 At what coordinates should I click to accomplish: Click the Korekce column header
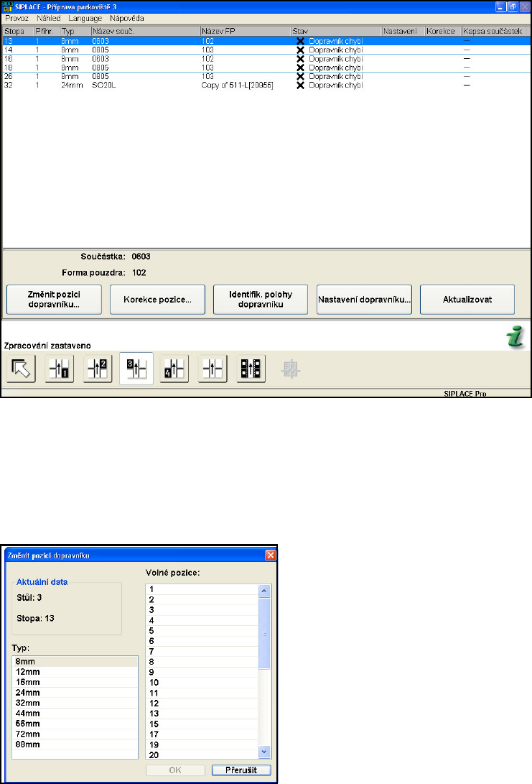[x=443, y=31]
